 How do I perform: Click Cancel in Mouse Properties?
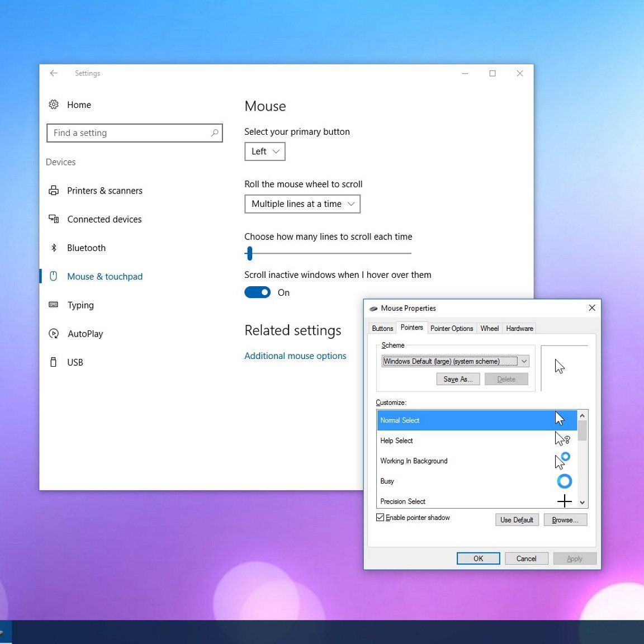coord(526,558)
